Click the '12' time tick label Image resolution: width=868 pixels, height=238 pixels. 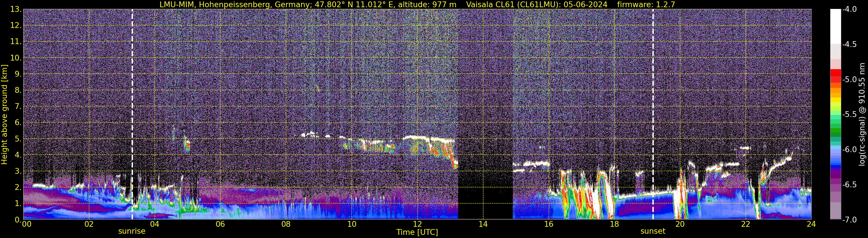tap(417, 224)
